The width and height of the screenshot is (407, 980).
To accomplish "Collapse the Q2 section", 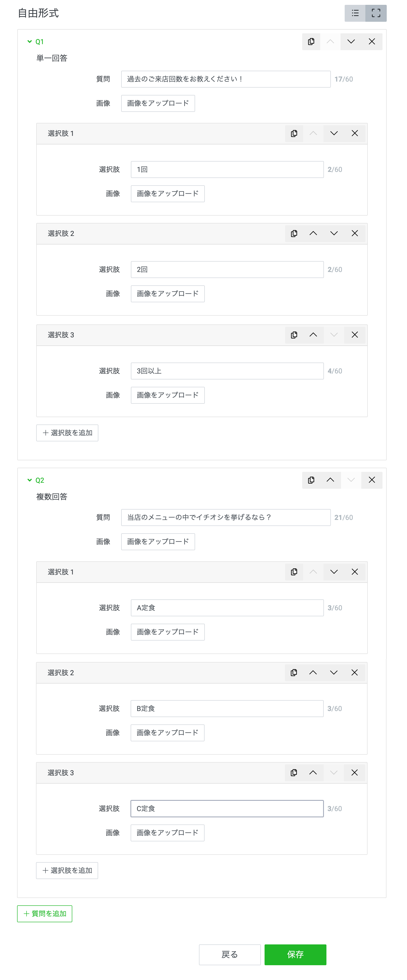I will (x=30, y=480).
